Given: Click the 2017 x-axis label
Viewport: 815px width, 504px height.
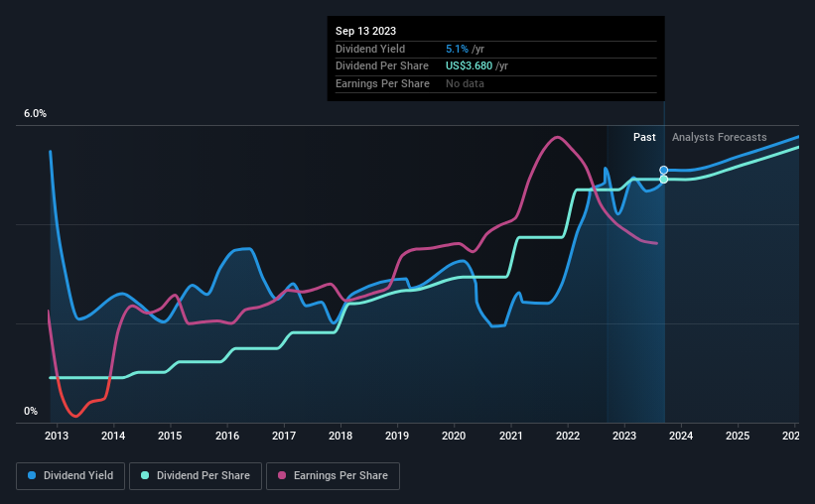Looking at the screenshot, I should [284, 436].
